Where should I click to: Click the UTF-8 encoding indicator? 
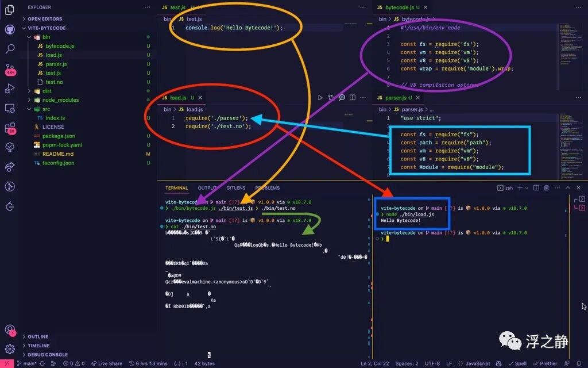432,363
